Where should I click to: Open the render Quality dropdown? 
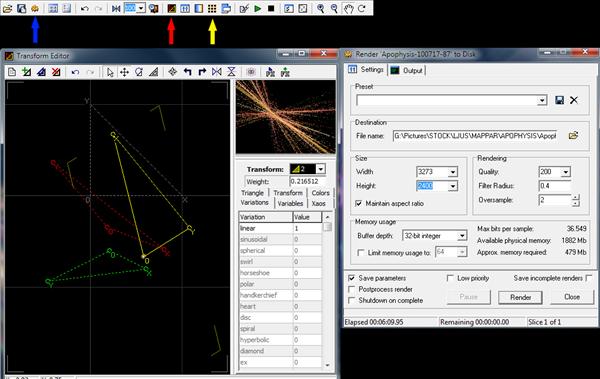coord(566,172)
